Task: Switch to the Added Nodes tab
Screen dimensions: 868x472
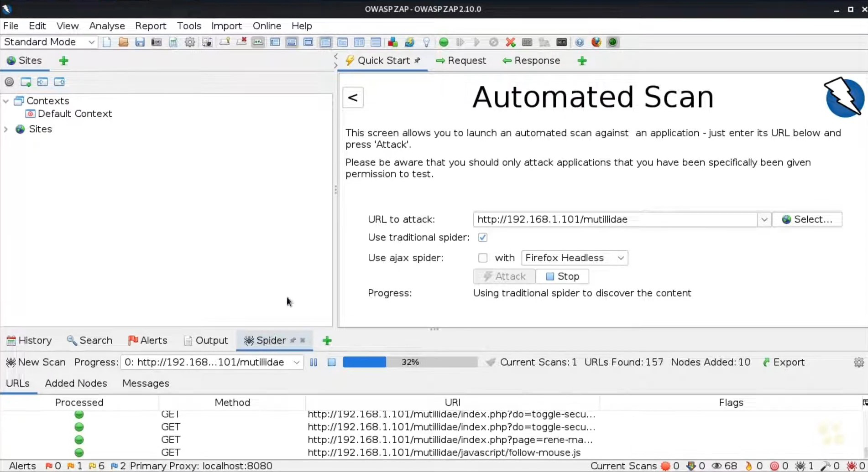Action: (76, 384)
